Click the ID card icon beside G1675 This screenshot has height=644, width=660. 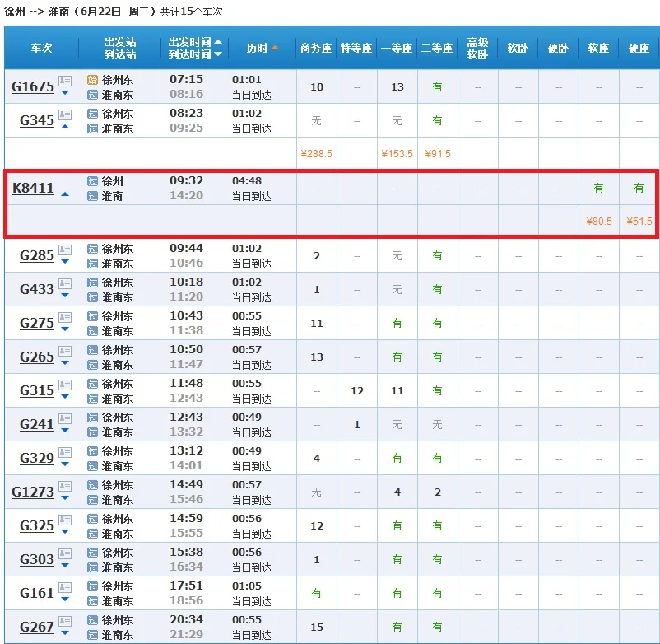pos(65,81)
